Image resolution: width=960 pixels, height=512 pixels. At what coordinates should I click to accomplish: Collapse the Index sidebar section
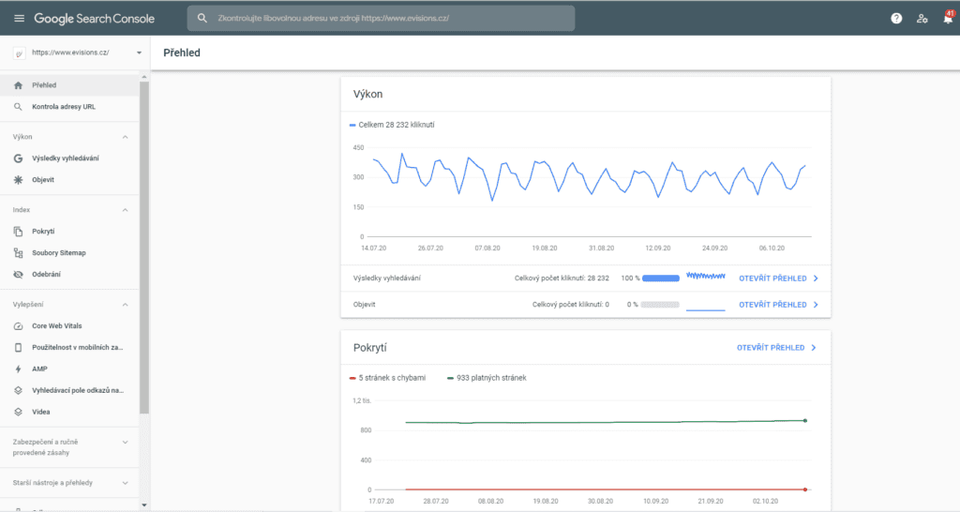coord(125,210)
